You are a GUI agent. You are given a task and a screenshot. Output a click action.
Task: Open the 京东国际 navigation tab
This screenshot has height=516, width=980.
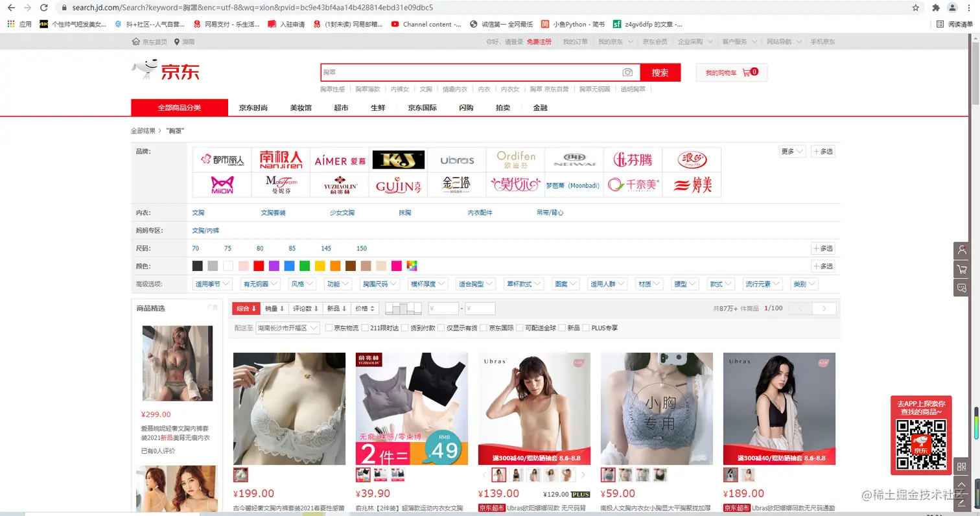click(x=422, y=108)
